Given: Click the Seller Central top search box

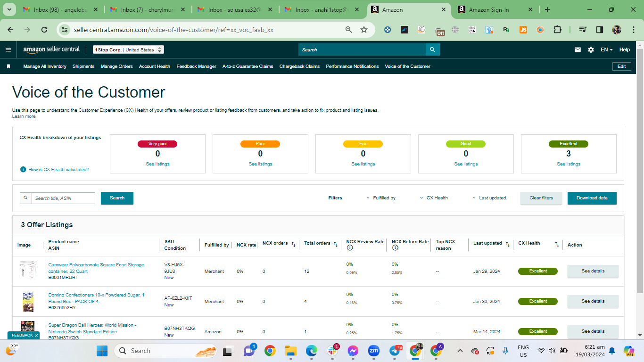Looking at the screenshot, I should point(362,49).
